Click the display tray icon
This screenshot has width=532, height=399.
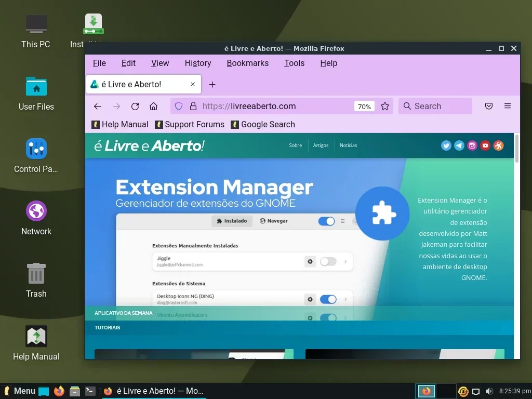[x=476, y=392]
